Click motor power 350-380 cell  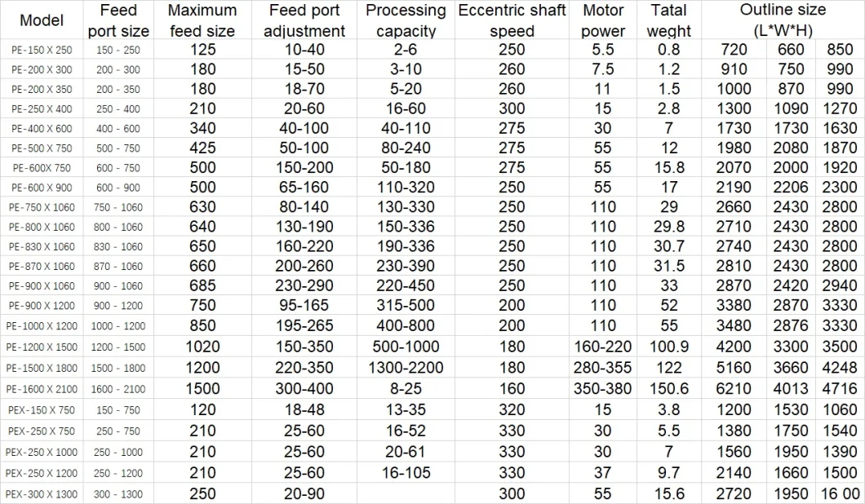coord(602,389)
